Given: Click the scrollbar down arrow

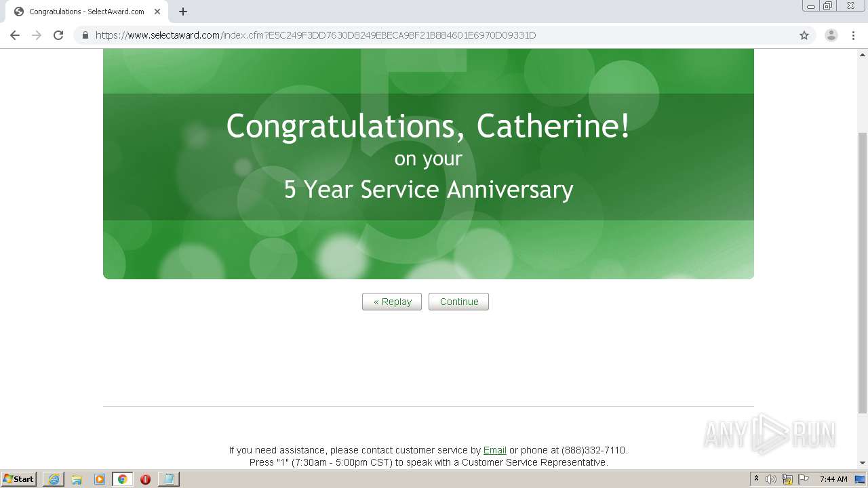Looking at the screenshot, I should [863, 463].
